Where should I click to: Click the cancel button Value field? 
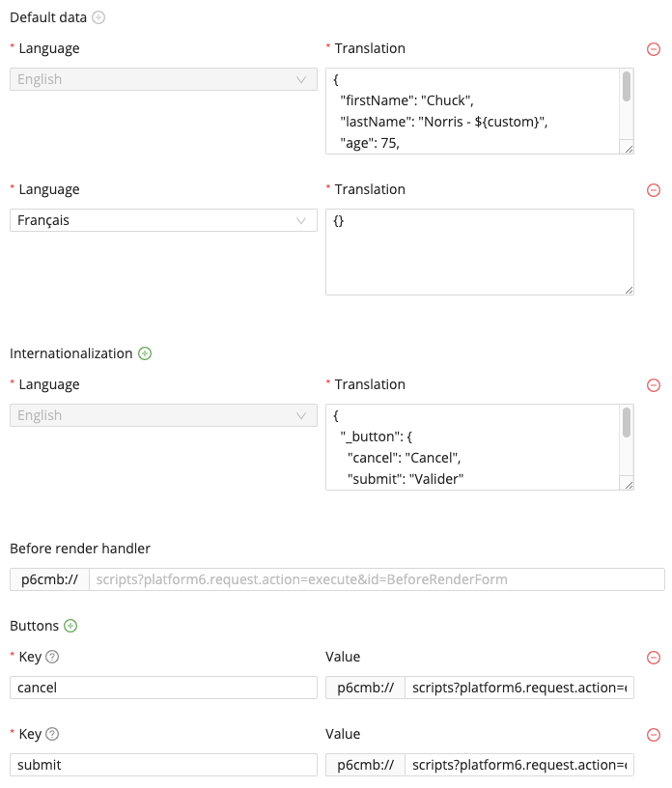pos(521,688)
